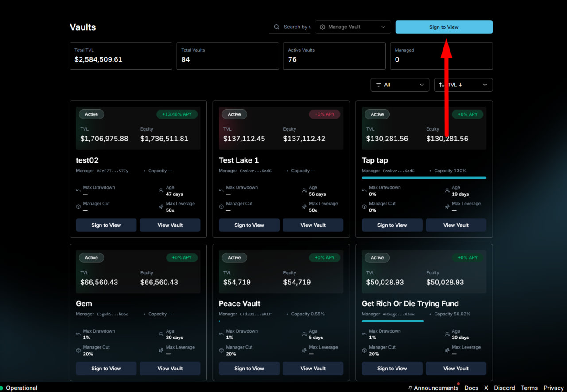This screenshot has width=567, height=392.
Task: Open the Docs footer link
Action: pos(471,388)
